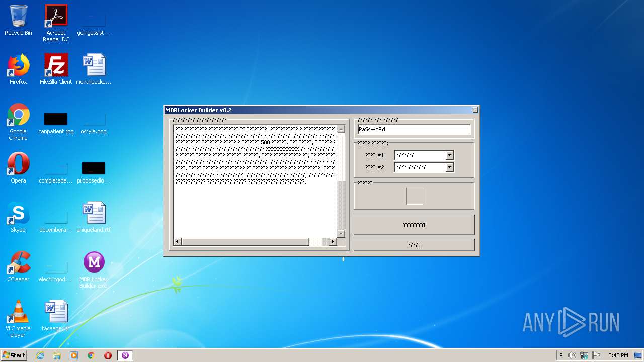The width and height of the screenshot is (644, 362).
Task: Click the Opera icon in the taskbar
Action: coord(108,355)
